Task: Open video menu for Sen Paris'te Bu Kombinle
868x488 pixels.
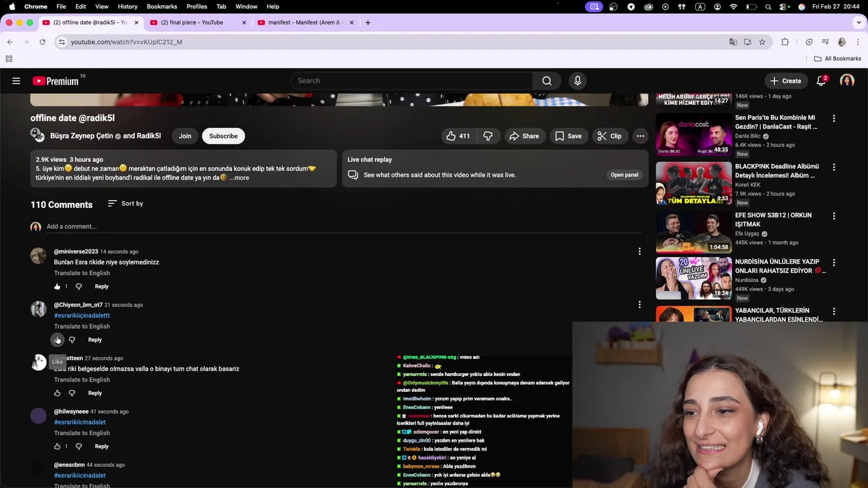Action: tap(834, 119)
